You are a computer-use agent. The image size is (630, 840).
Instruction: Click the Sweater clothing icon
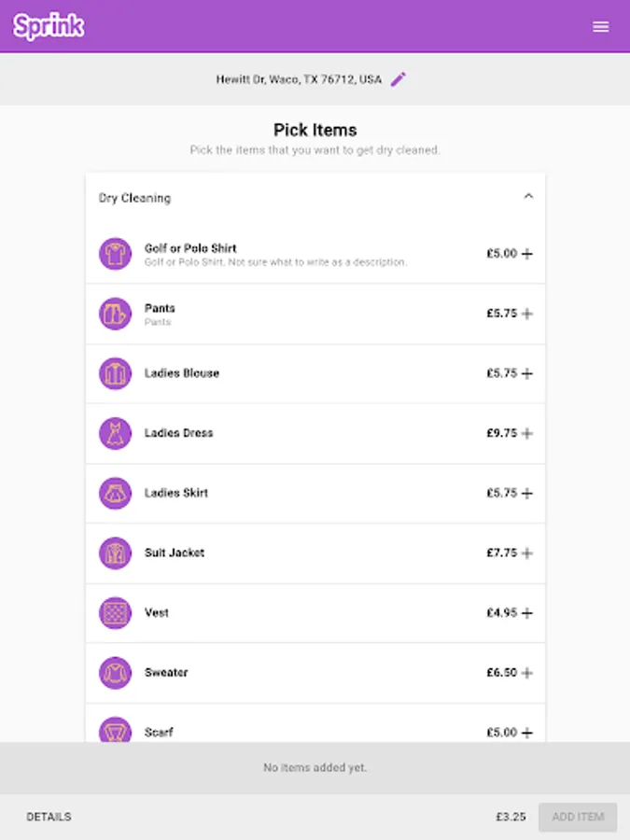coord(115,673)
